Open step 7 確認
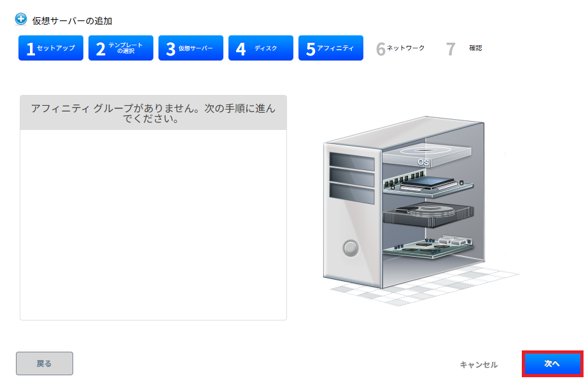Image resolution: width=588 pixels, height=381 pixels. coord(465,48)
